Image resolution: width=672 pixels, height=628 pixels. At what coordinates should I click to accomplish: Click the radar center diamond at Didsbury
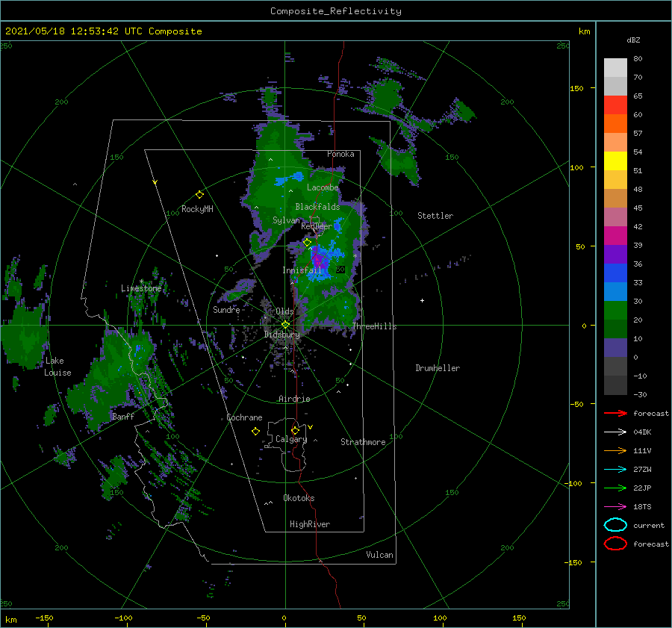[x=285, y=325]
